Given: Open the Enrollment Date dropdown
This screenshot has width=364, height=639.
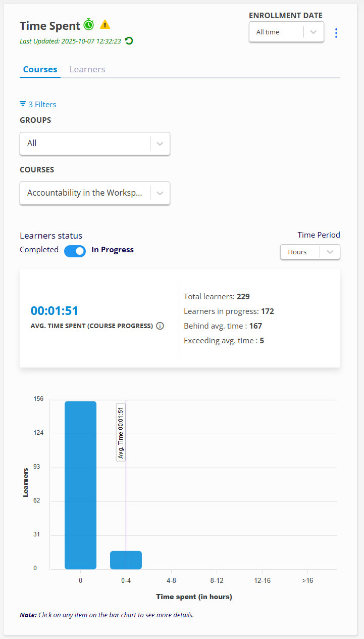Looking at the screenshot, I should (x=286, y=32).
